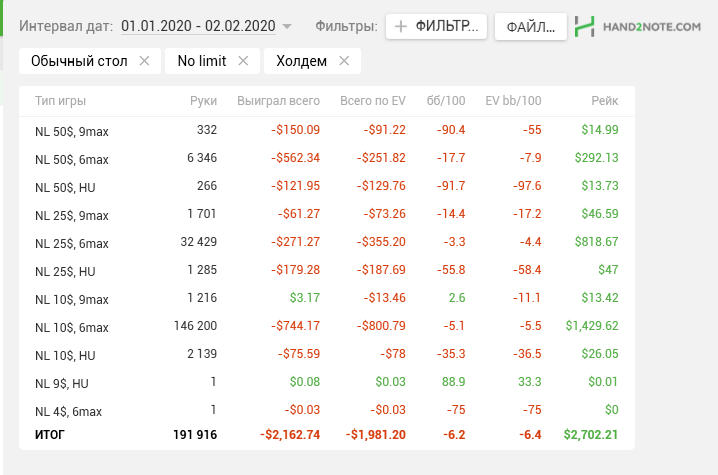Viewport: 718px width, 475px height.
Task: Sort by Тип игры column header
Action: click(x=60, y=101)
